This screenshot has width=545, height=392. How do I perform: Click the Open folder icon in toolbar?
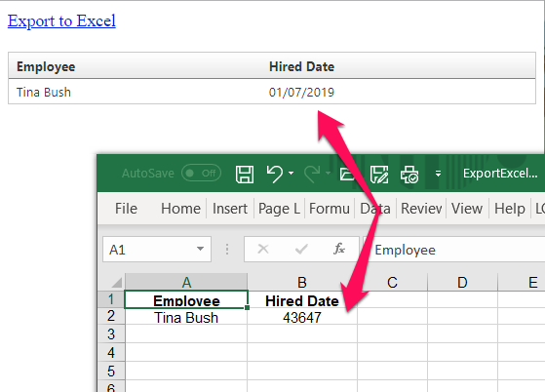[347, 174]
